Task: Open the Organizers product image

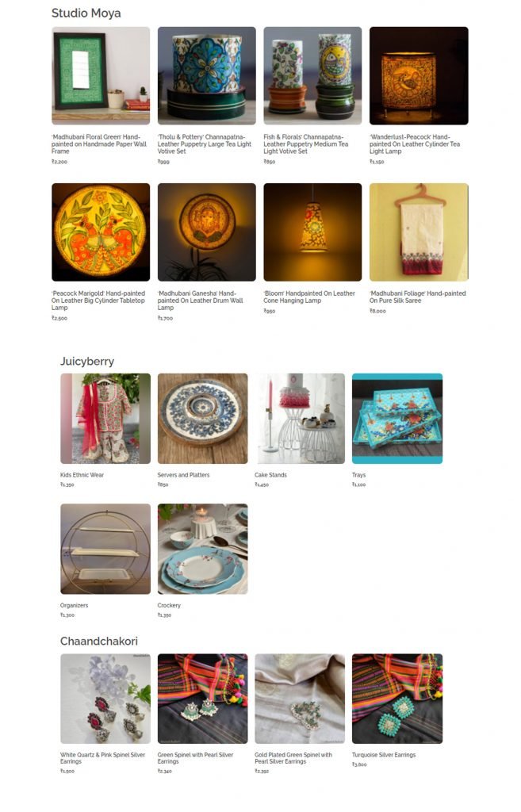Action: 105,549
